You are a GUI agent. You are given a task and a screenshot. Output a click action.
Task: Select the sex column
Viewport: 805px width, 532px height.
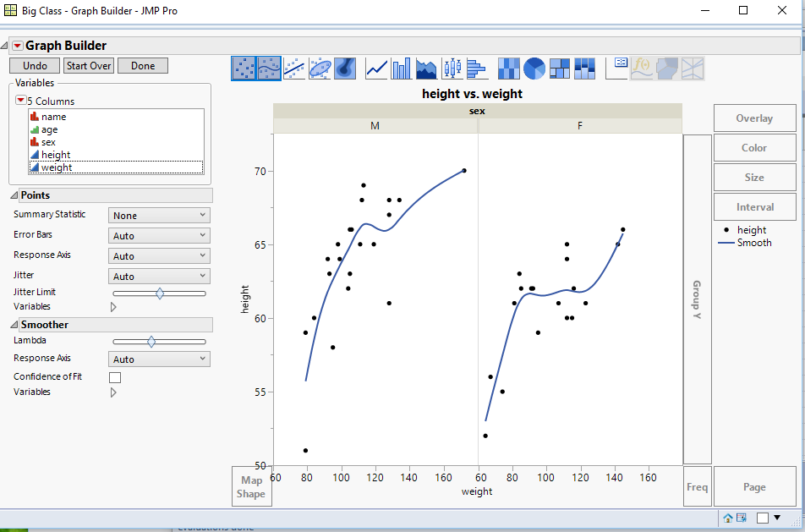pyautogui.click(x=117, y=142)
